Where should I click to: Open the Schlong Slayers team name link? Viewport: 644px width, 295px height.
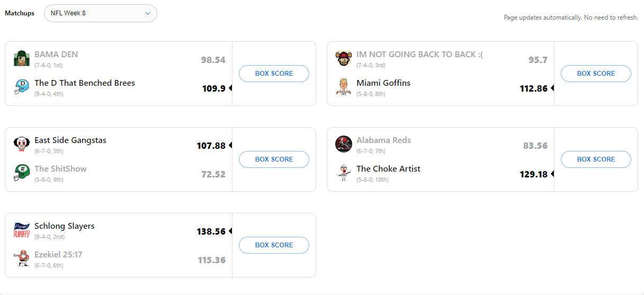click(65, 226)
